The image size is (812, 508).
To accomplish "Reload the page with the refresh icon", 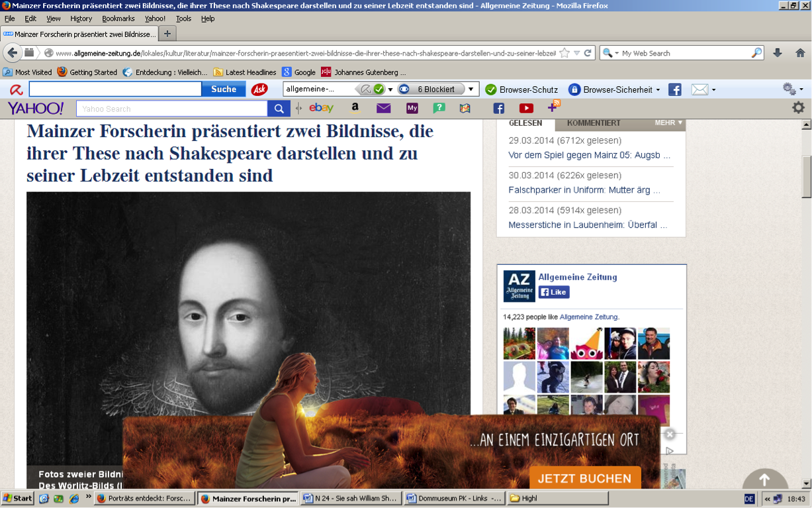I will click(587, 53).
